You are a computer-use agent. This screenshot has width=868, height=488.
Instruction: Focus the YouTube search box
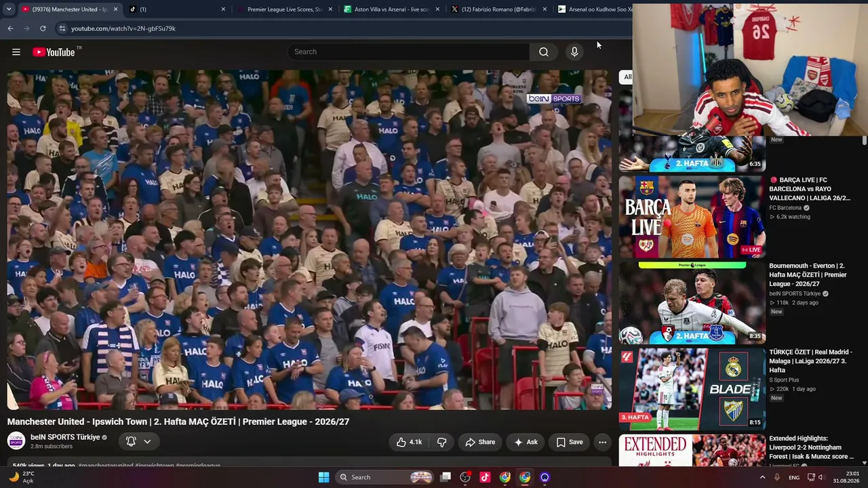point(409,52)
